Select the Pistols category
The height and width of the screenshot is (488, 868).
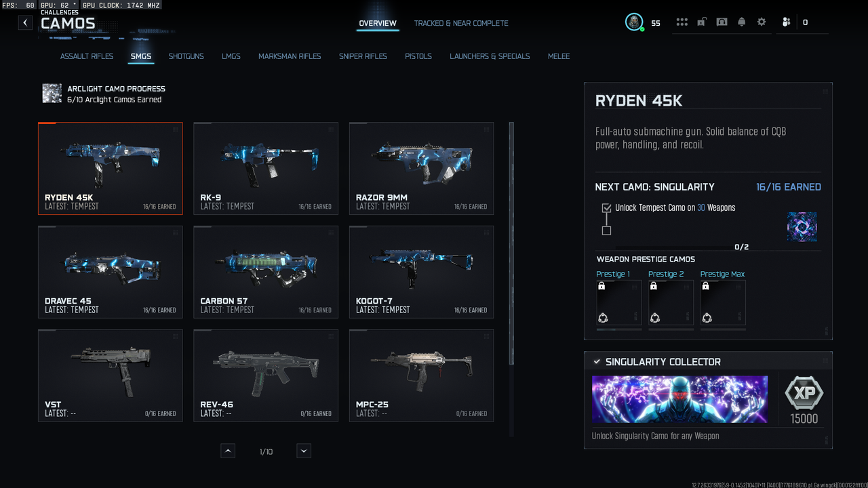(418, 56)
